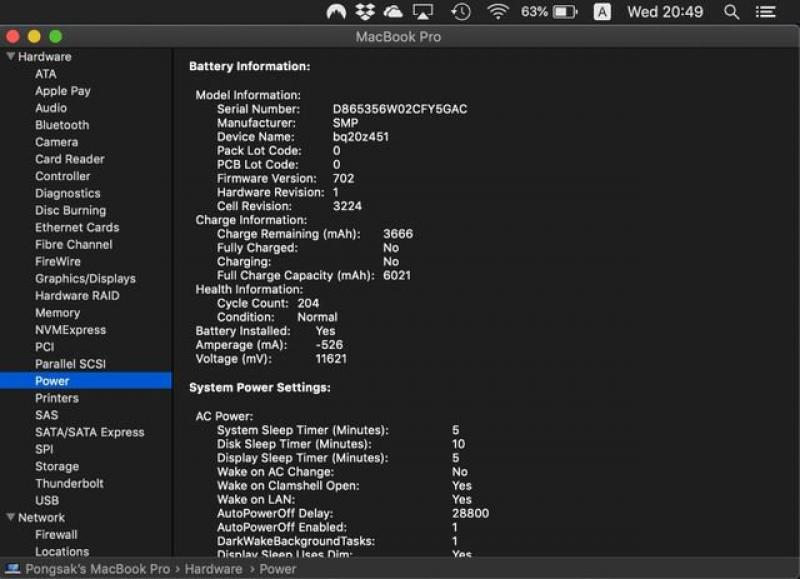Select USB in the sidebar
The height and width of the screenshot is (579, 800).
click(47, 500)
